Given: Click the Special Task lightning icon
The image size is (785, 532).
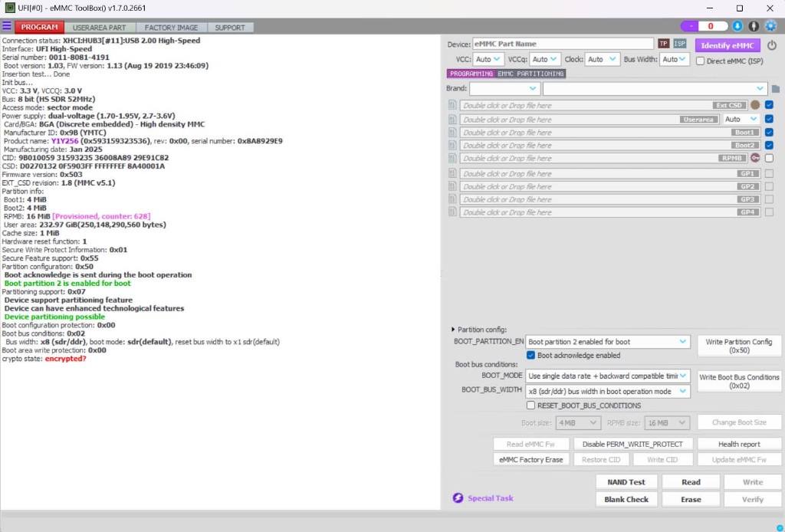Looking at the screenshot, I should click(x=458, y=498).
